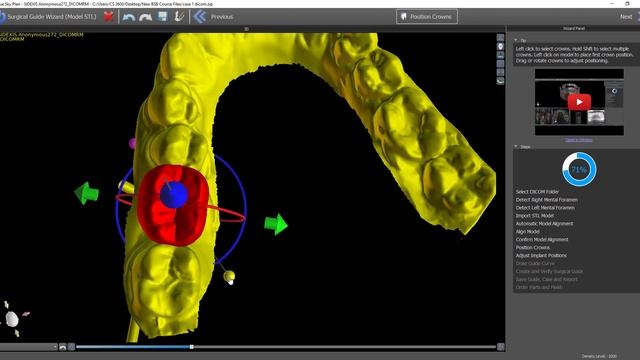
Task: Click the jaw arch view icon
Action: (x=500, y=81)
